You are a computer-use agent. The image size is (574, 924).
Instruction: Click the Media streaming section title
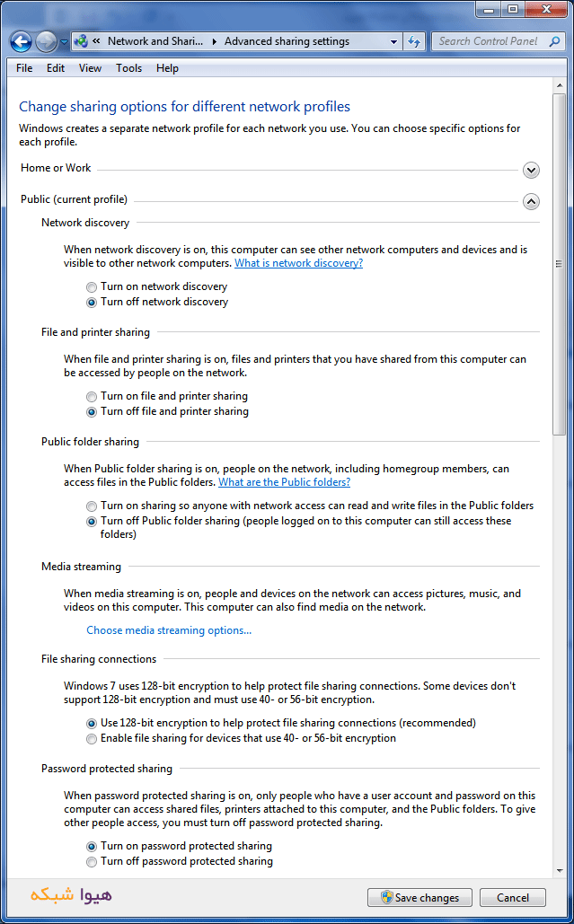pos(82,567)
